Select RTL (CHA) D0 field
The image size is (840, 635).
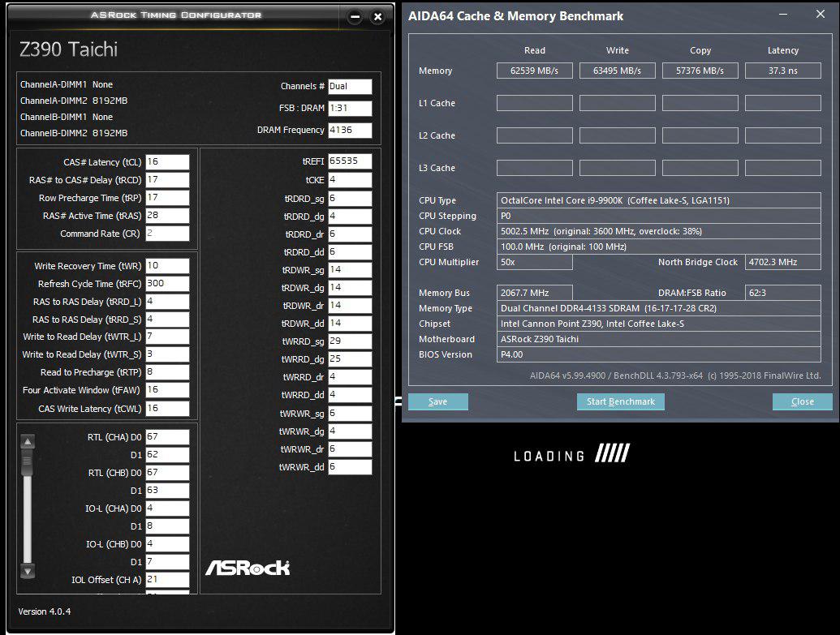click(x=167, y=437)
